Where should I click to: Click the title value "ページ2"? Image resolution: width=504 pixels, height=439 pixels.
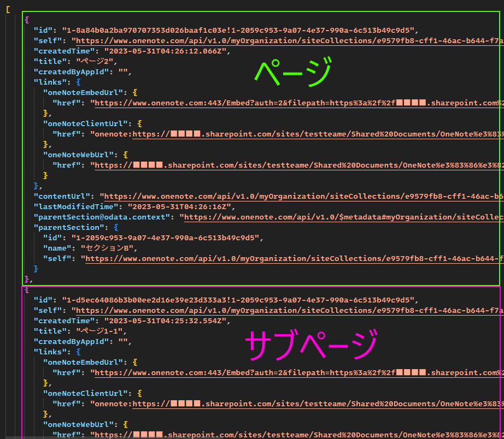click(x=95, y=61)
